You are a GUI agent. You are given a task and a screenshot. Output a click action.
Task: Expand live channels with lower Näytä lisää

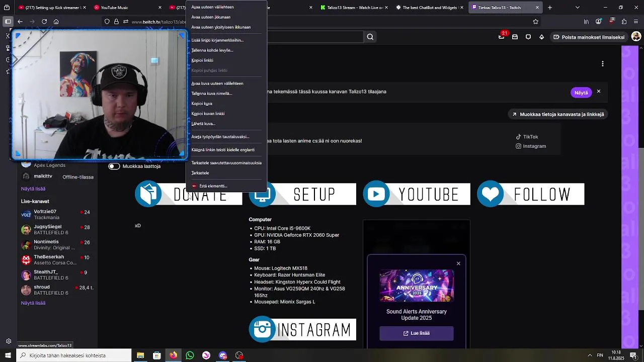point(33,303)
